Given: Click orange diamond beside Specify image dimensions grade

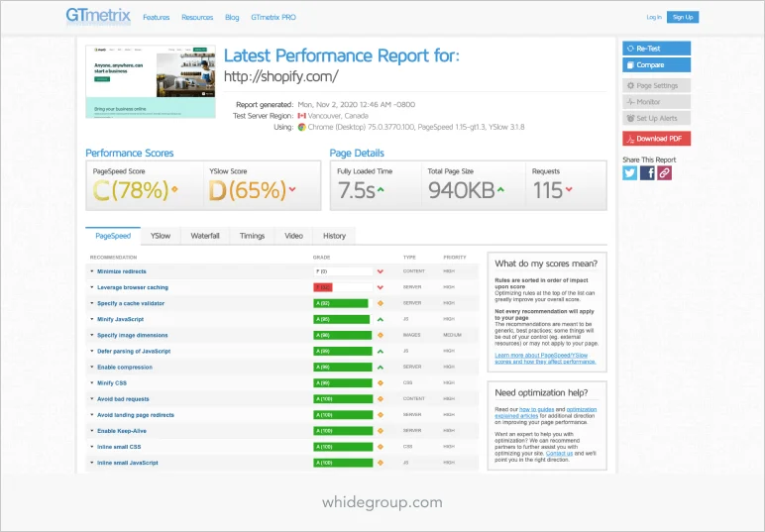Looking at the screenshot, I should pos(381,336).
